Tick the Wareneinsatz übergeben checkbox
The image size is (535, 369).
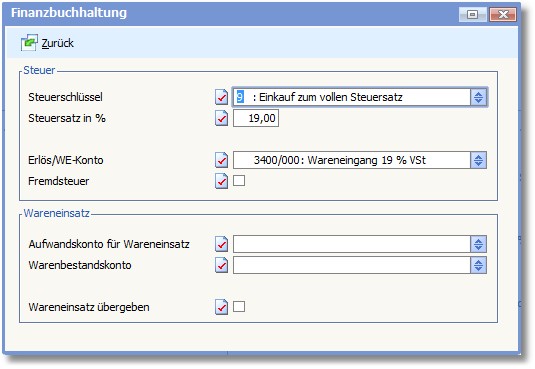pos(239,307)
